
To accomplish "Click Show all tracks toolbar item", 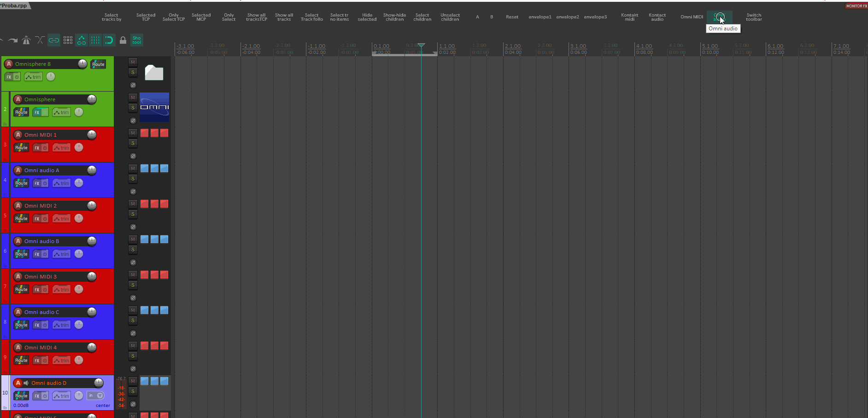I will coord(284,17).
